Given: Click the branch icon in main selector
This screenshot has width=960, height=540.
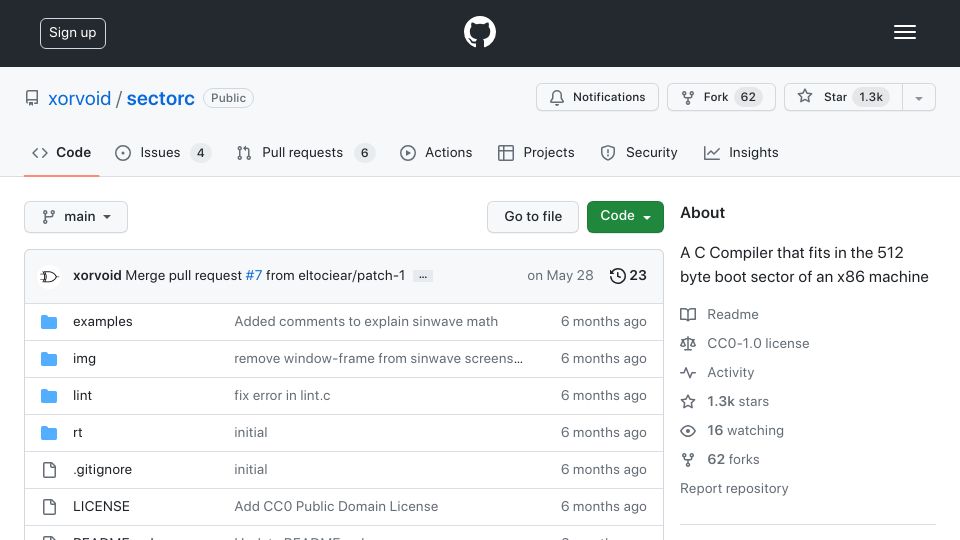Looking at the screenshot, I should pyautogui.click(x=48, y=217).
